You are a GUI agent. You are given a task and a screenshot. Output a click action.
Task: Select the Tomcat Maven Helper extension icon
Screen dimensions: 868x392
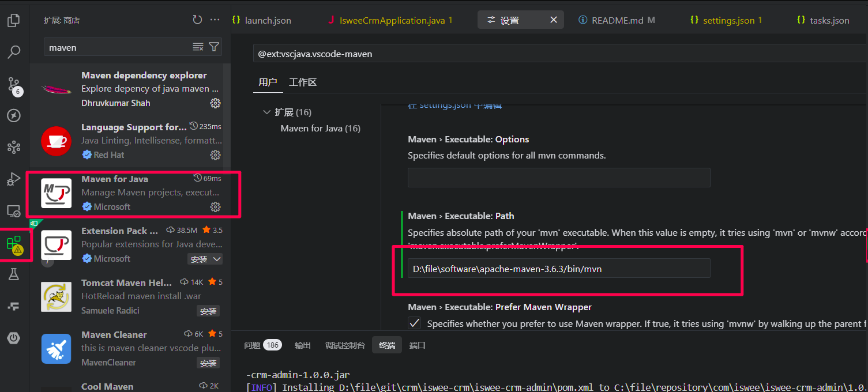pos(57,297)
